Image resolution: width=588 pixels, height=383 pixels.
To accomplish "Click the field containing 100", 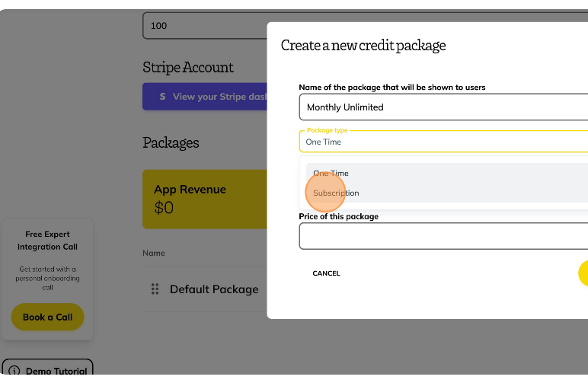I will click(x=205, y=25).
